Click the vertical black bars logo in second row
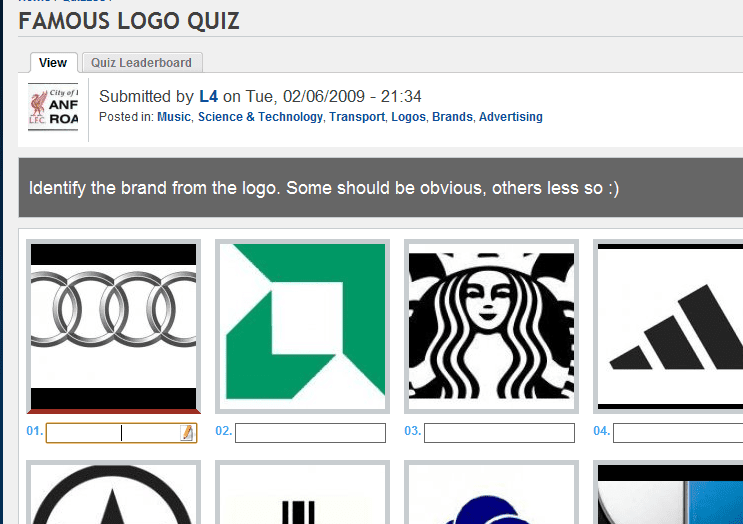Viewport: 743px width, 524px height. tap(302, 492)
